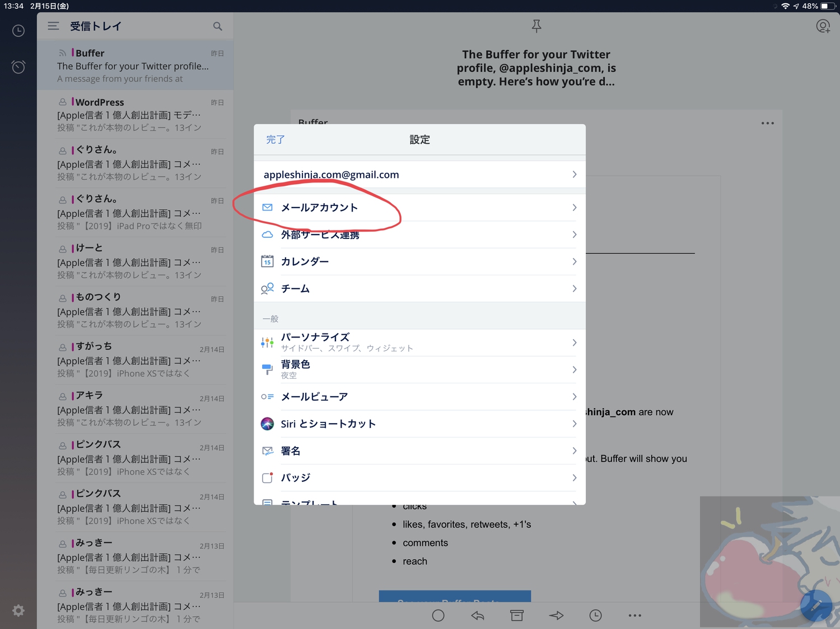
Task: Open settings gear in the sidebar
Action: 18,611
